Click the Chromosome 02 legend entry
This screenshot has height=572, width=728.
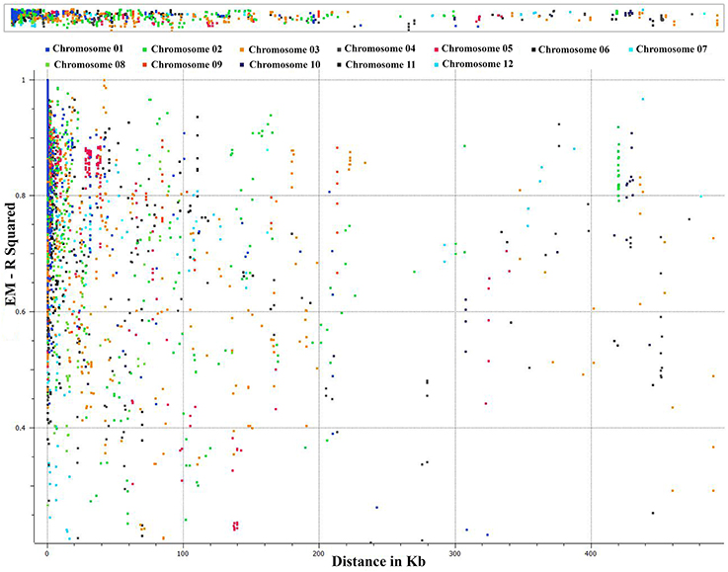183,49
